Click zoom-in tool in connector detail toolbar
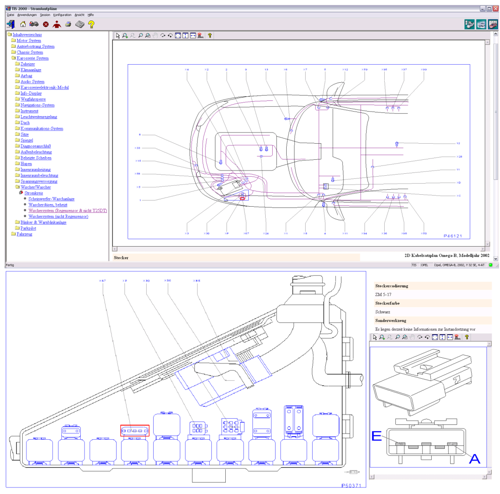The image size is (500, 494). coord(382,337)
